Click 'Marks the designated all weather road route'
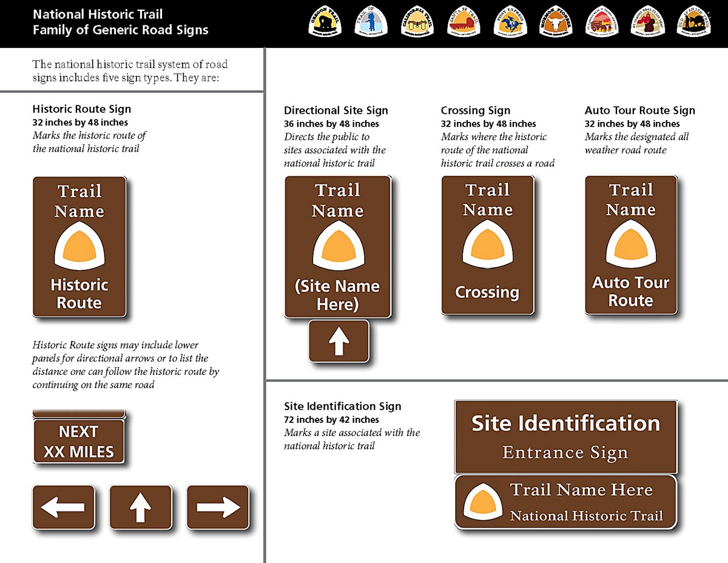The width and height of the screenshot is (728, 563). click(x=637, y=143)
